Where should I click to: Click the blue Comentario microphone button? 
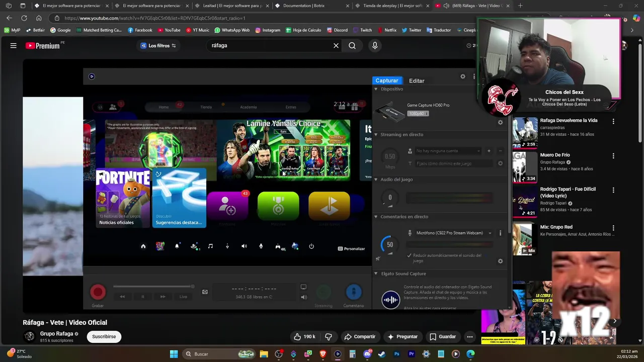click(354, 292)
